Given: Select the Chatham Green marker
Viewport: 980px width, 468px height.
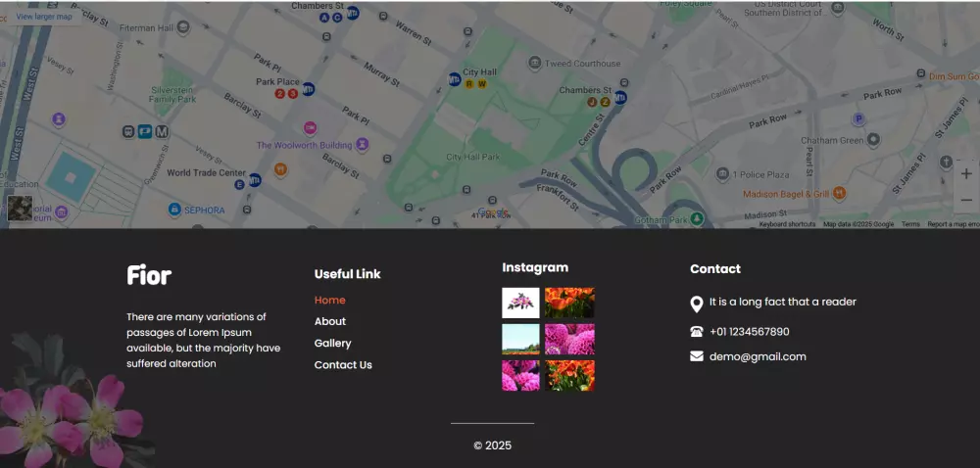Looking at the screenshot, I should 874,140.
